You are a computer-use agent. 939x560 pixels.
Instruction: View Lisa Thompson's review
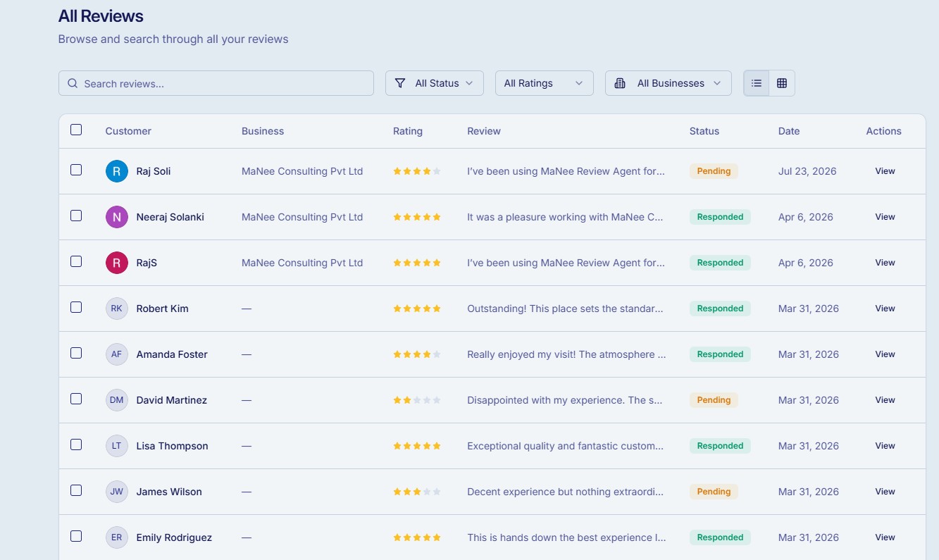885,446
